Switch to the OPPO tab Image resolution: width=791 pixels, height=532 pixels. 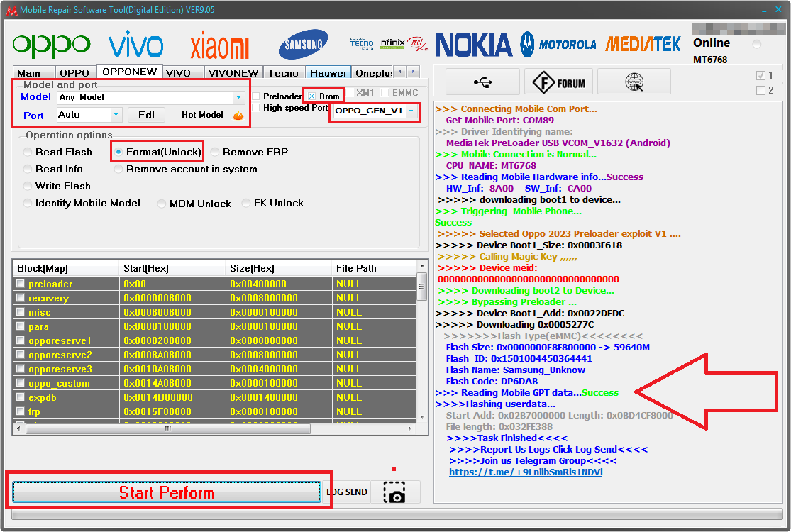click(x=74, y=73)
